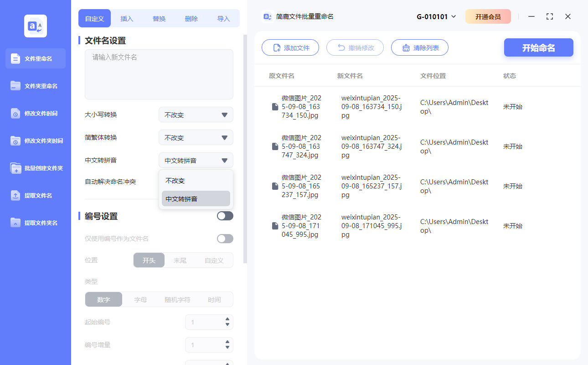The height and width of the screenshot is (365, 588).
Task: Select 提取文件名 from the sidebar
Action: [35, 195]
